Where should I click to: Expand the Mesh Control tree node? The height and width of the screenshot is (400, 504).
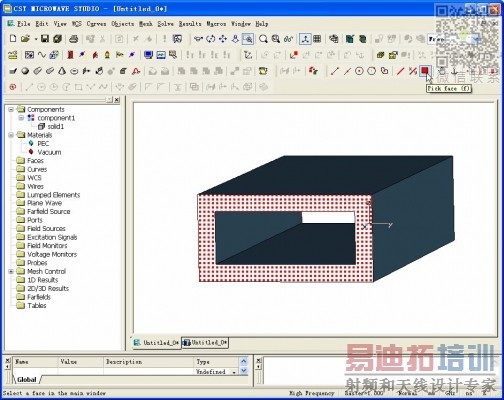11,271
